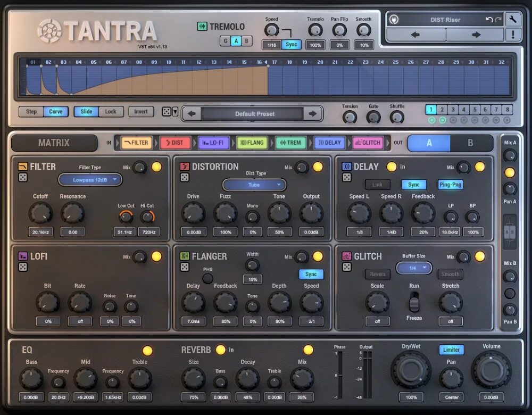The width and height of the screenshot is (532, 415).
Task: Go to next global preset arrow
Action: (476, 35)
